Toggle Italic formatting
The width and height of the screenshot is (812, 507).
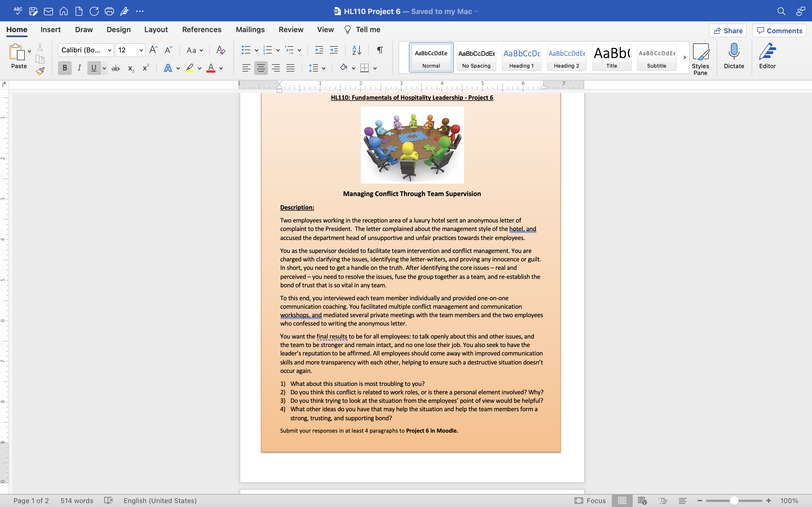79,68
